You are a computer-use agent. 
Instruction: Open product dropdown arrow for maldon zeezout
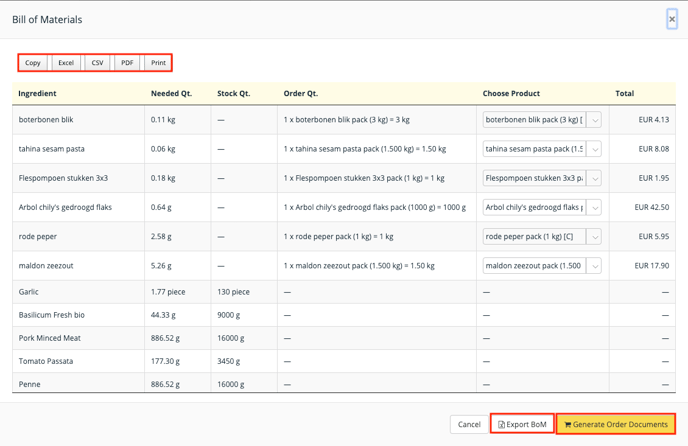pos(594,266)
